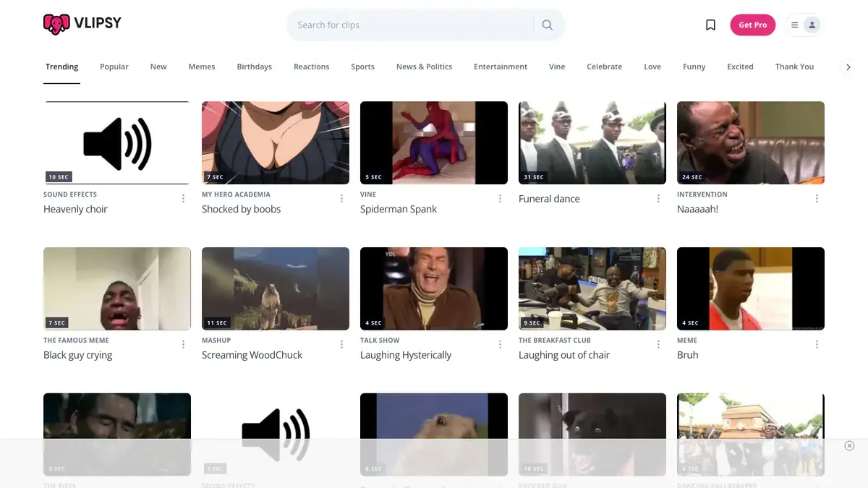Open the user account menu button
Image resolution: width=868 pixels, height=488 pixels.
pos(805,25)
